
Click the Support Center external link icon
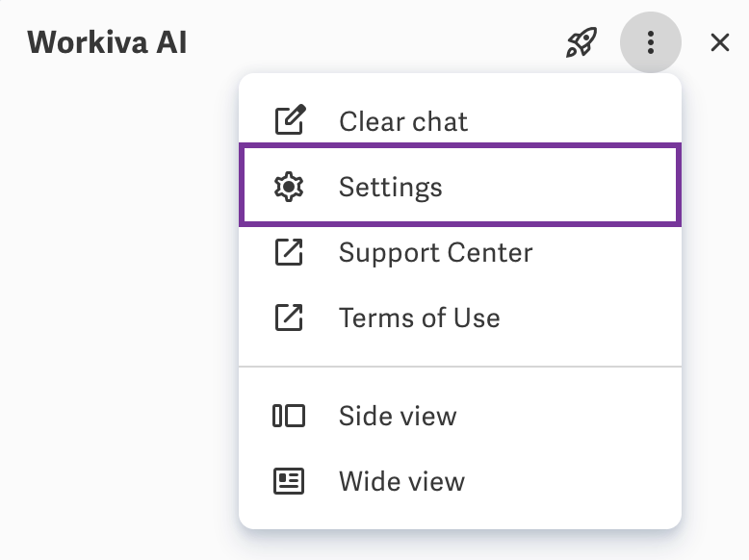pos(289,251)
